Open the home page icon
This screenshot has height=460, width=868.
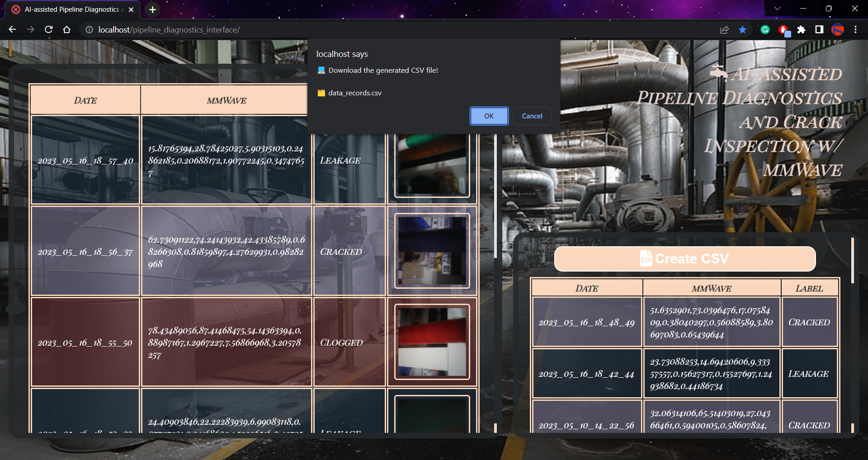(x=67, y=29)
